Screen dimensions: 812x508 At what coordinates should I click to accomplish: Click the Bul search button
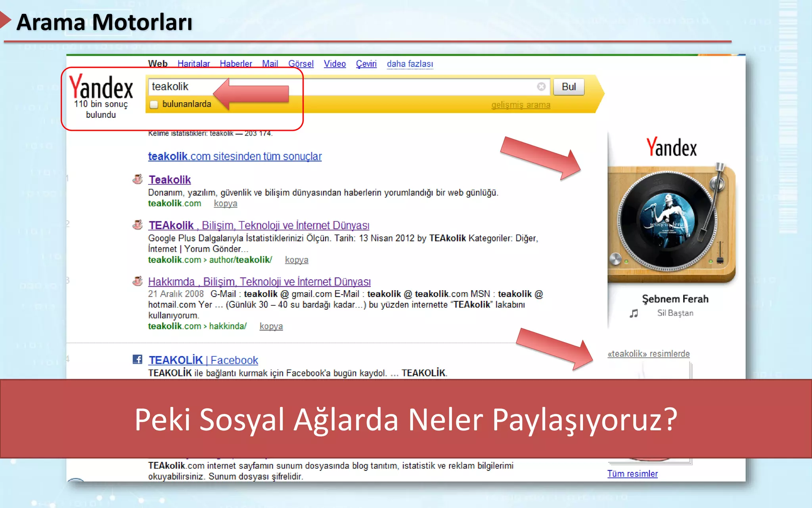pos(569,86)
